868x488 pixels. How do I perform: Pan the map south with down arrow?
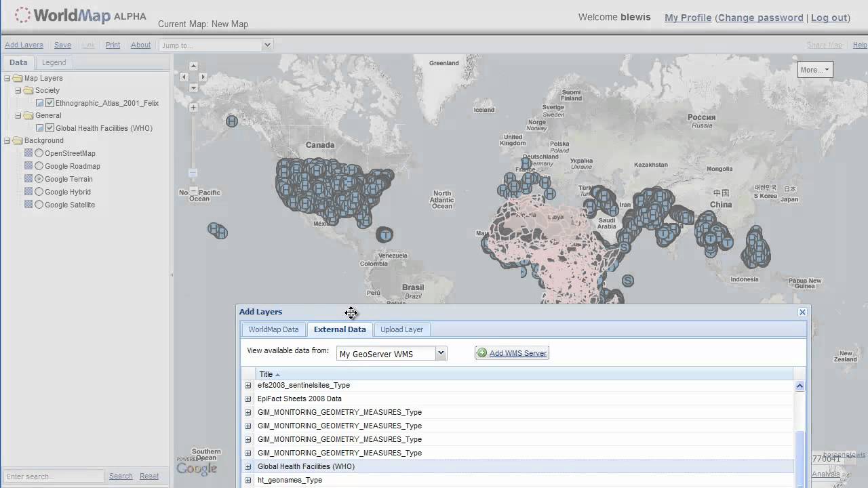click(193, 88)
